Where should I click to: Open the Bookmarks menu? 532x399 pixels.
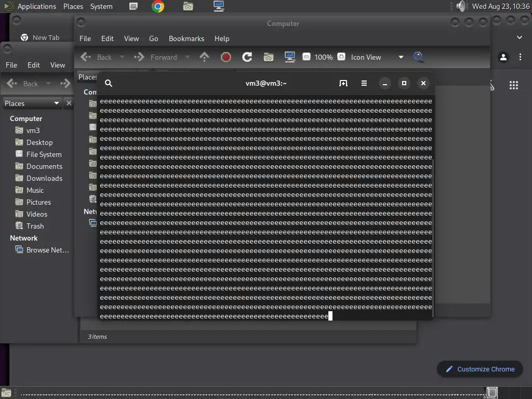point(187,38)
